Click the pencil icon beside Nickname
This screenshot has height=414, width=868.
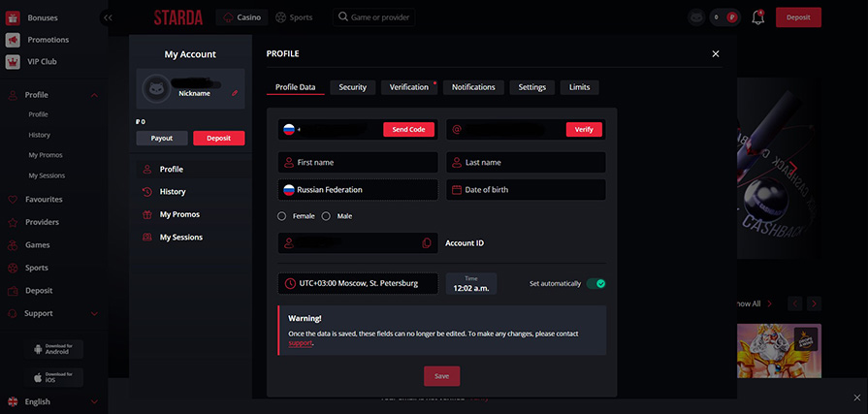point(234,93)
